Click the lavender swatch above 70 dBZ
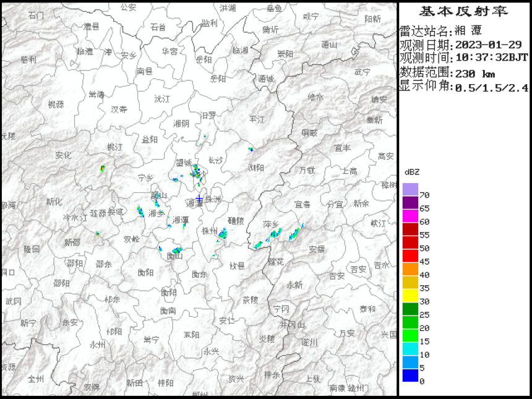 (410, 189)
